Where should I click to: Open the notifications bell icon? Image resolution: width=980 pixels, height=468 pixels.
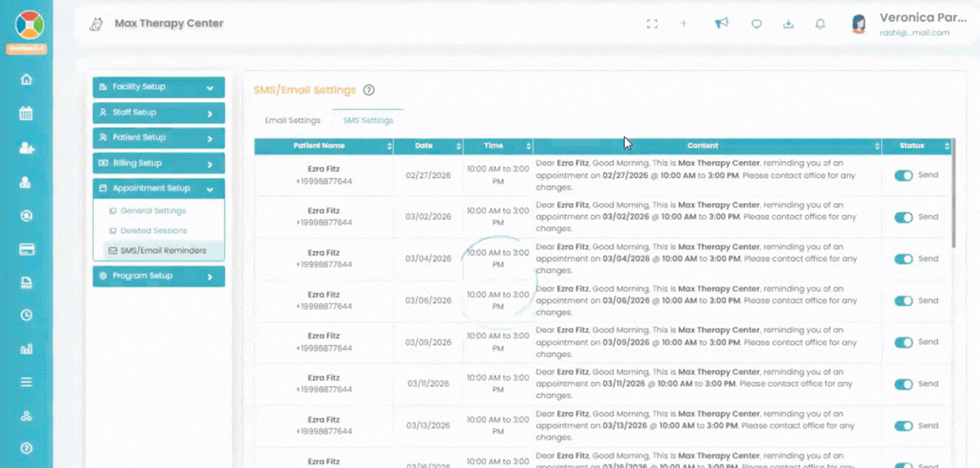(x=821, y=24)
